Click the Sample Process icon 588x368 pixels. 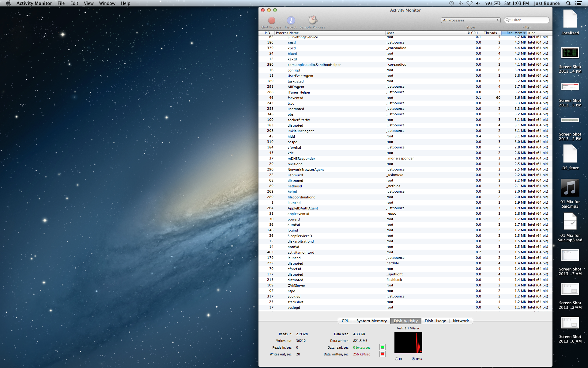312,21
